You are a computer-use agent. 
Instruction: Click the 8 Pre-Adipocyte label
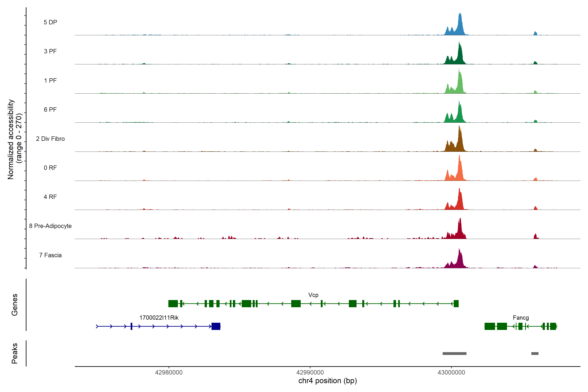tap(50, 226)
